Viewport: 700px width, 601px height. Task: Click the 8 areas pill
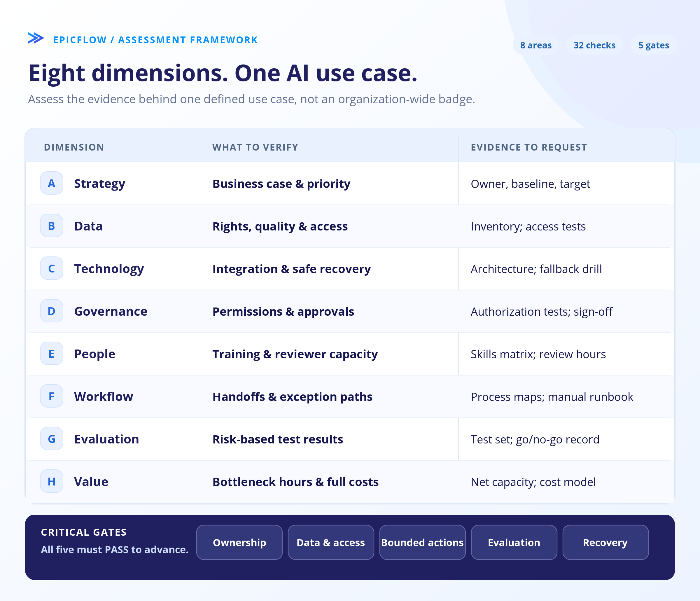(536, 45)
